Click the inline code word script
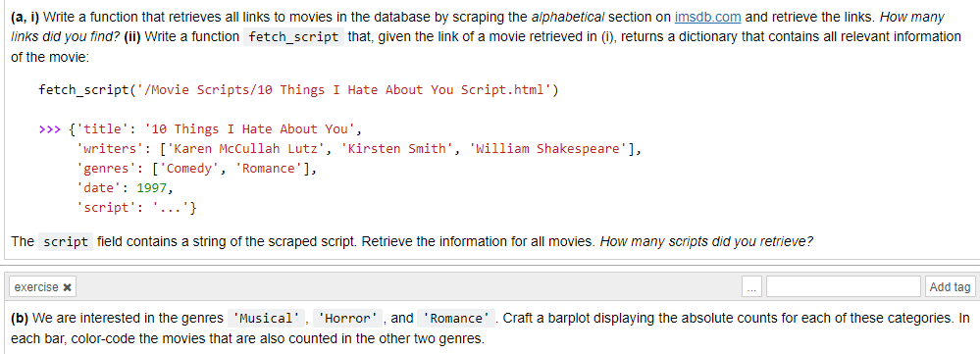 66,241
